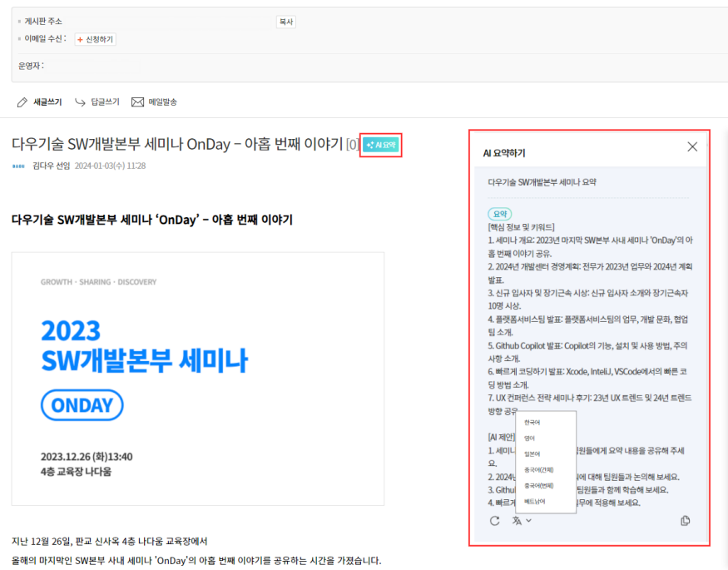
Task: Close the AI 요약하기 panel
Action: [x=692, y=147]
